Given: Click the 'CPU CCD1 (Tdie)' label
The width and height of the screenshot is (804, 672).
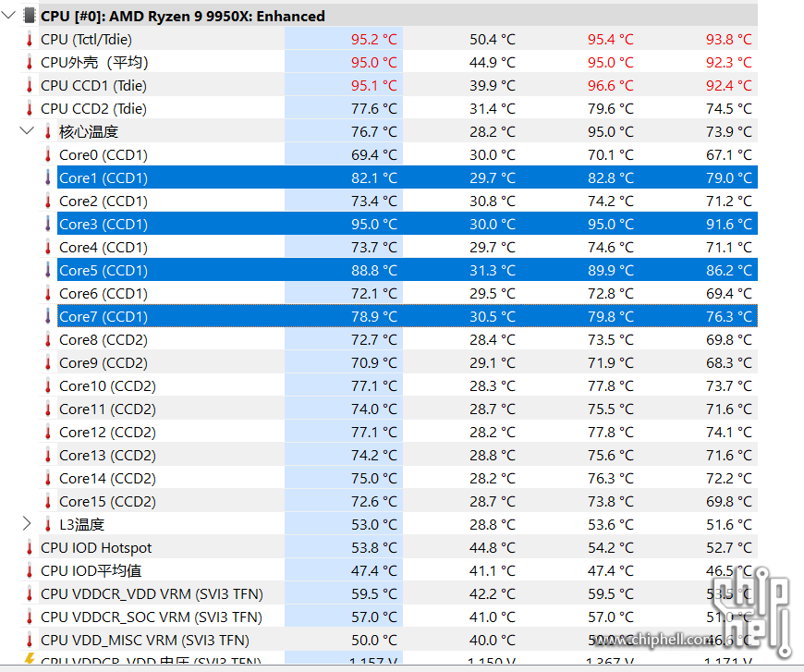Looking at the screenshot, I should 93,86.
